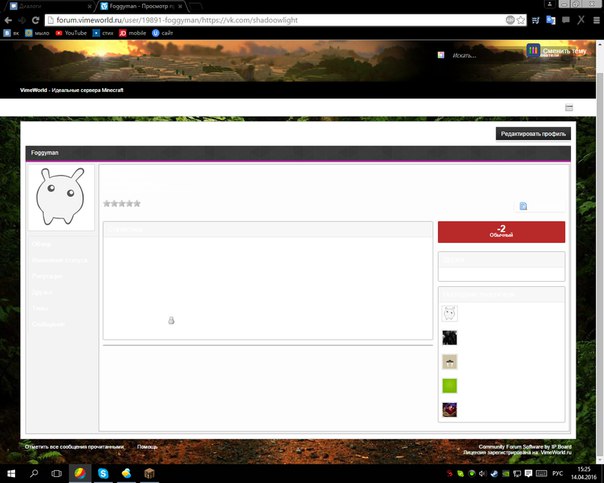Click the Skype icon in taskbar
This screenshot has height=483, width=604.
pos(101,473)
